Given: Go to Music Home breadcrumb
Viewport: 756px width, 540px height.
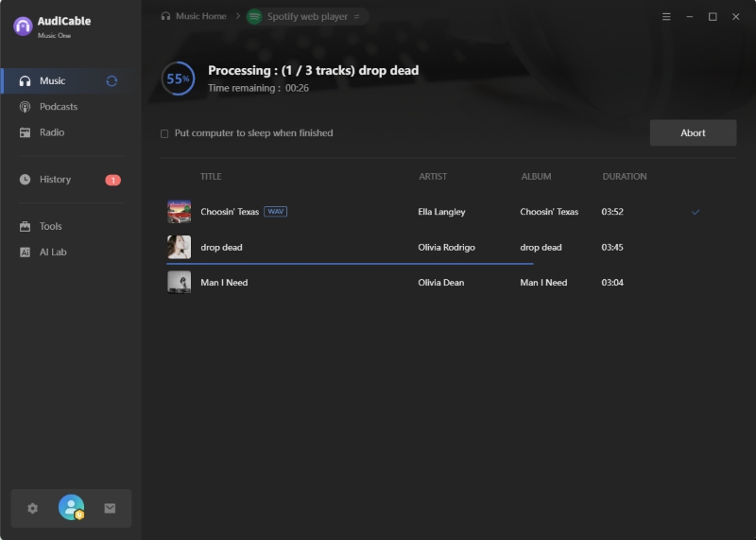Looking at the screenshot, I should click(x=194, y=16).
